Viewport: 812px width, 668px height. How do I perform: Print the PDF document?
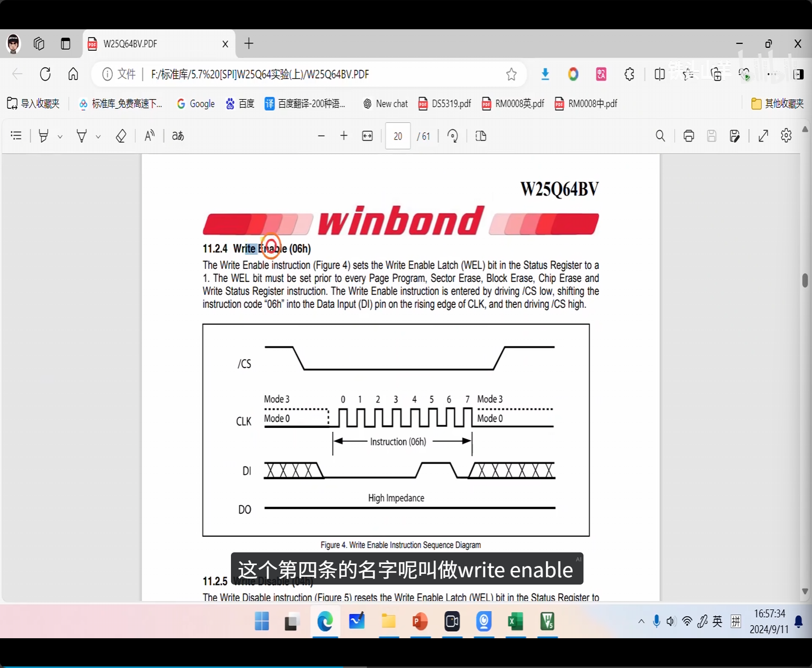click(689, 136)
